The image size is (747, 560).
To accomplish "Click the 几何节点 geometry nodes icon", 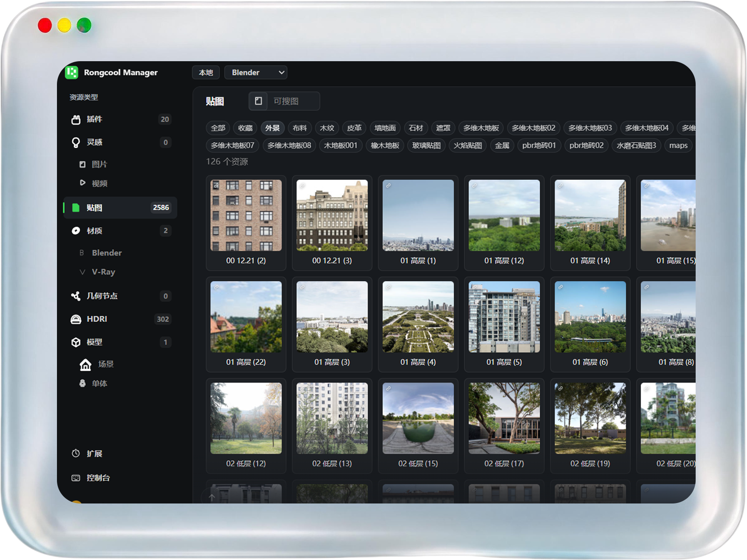I will [x=76, y=296].
